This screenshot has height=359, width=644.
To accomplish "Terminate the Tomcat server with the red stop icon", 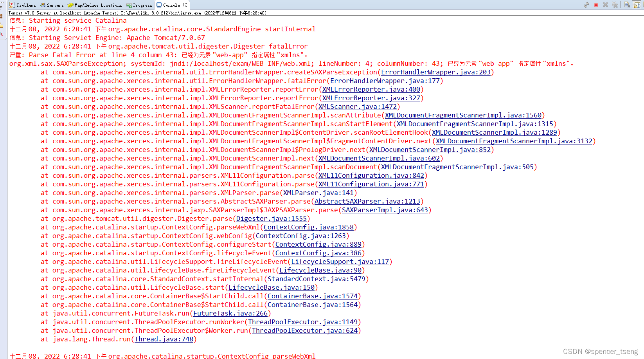I will (x=596, y=5).
